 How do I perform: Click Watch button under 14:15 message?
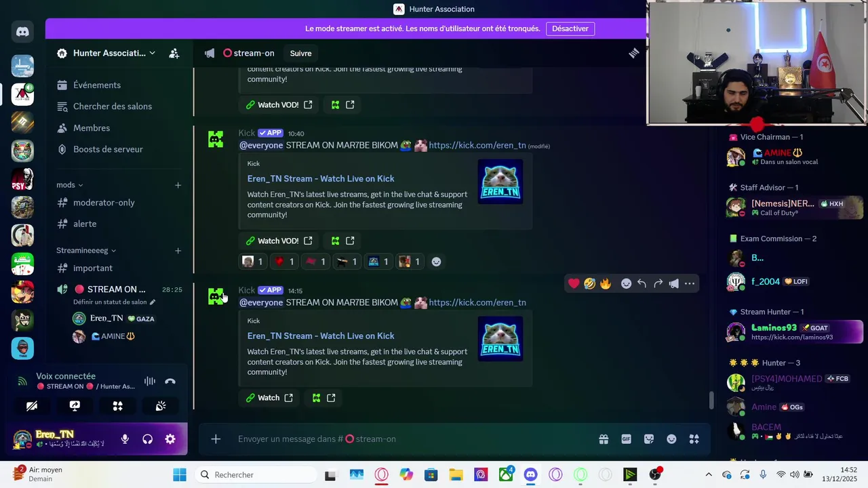tap(269, 398)
